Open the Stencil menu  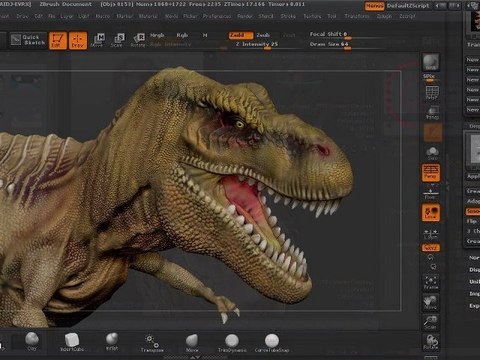pyautogui.click(x=266, y=16)
